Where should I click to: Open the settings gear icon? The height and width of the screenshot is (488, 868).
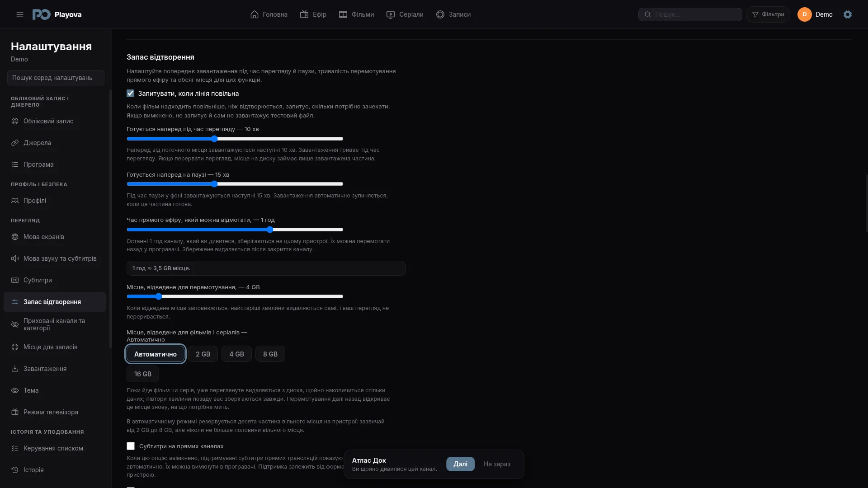pyautogui.click(x=848, y=14)
